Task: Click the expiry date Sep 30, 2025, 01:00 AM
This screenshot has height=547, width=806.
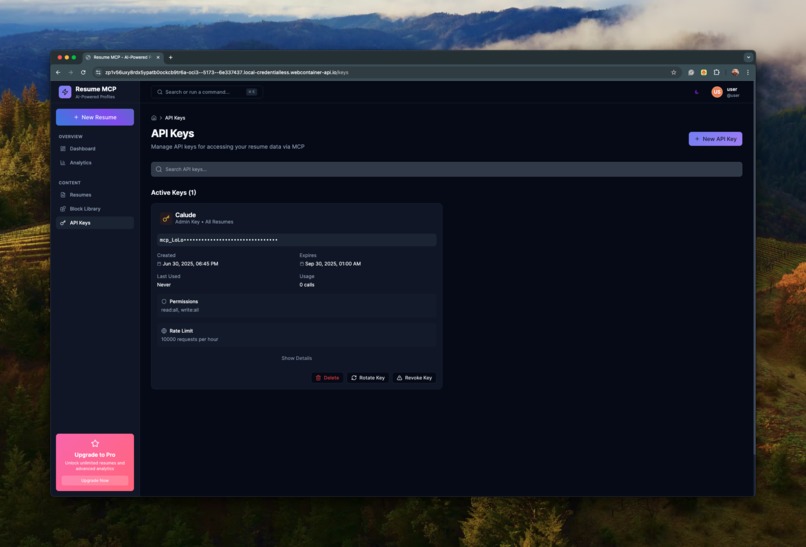Action: pyautogui.click(x=333, y=264)
